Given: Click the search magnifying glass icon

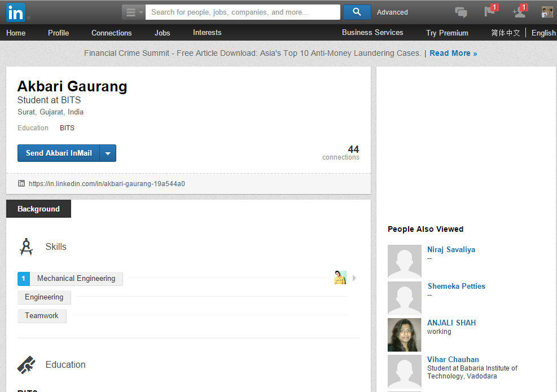Looking at the screenshot, I should tap(356, 12).
